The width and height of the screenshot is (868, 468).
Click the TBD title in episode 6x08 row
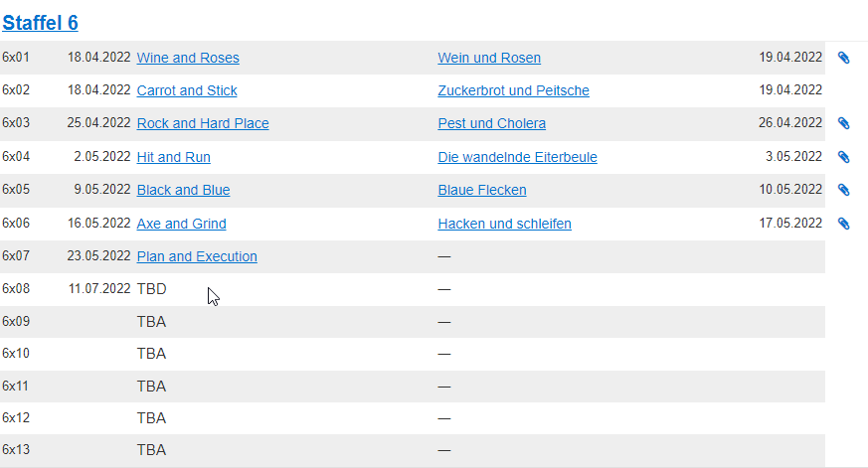pos(151,289)
